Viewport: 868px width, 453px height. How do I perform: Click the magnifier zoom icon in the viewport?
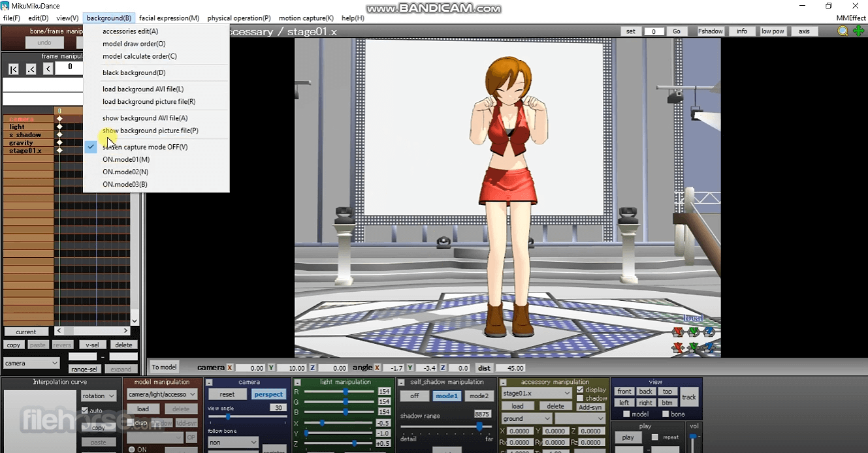tap(843, 31)
